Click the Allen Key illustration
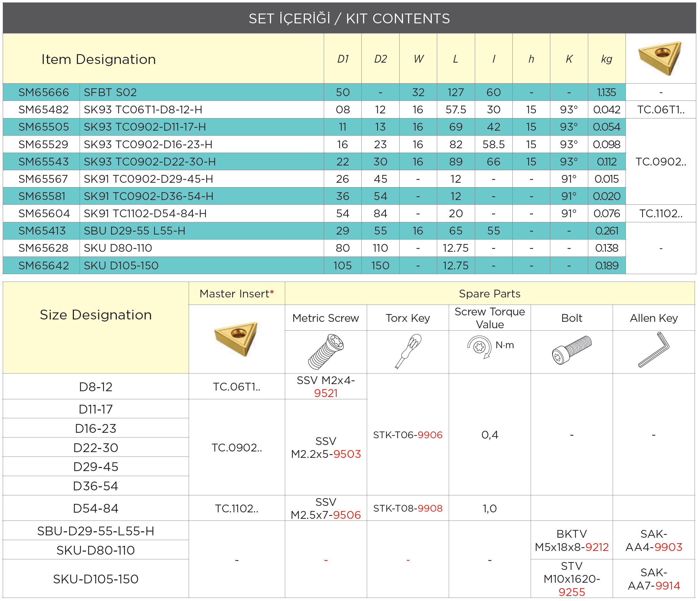The height and width of the screenshot is (601, 700). coord(654,350)
